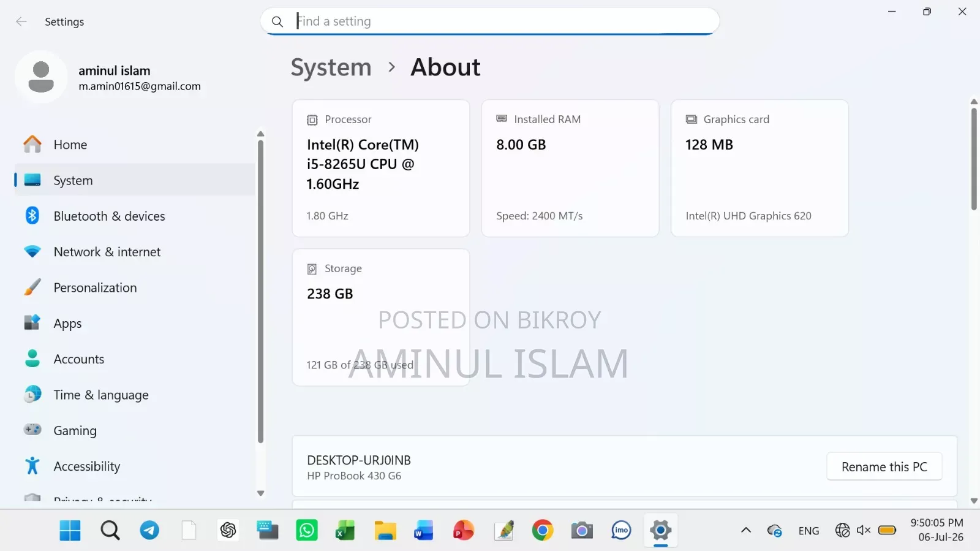This screenshot has height=551, width=980.
Task: Launch Telegram from the taskbar
Action: coord(149,530)
